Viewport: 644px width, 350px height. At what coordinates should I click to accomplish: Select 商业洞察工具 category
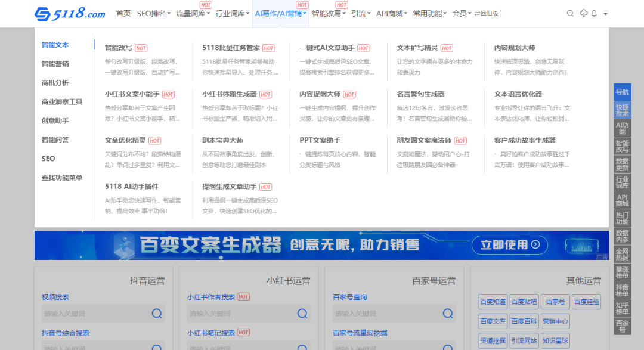coord(62,101)
